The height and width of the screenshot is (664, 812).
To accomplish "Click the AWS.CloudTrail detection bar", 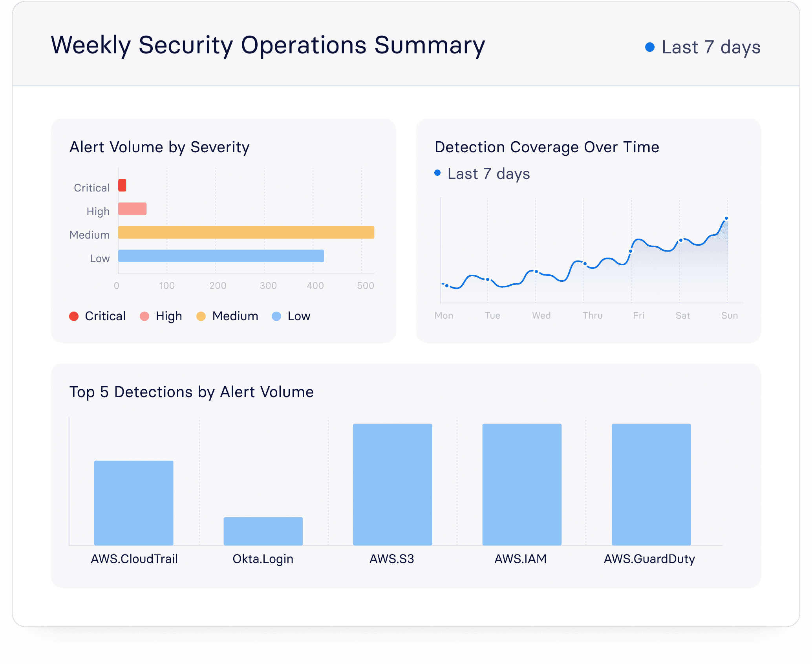I will [x=134, y=503].
